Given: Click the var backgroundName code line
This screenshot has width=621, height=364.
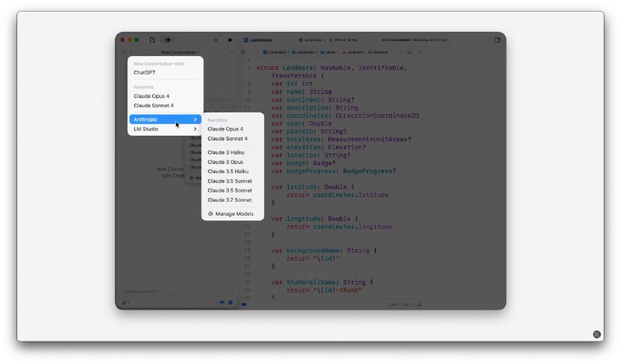Looking at the screenshot, I should coord(324,251).
